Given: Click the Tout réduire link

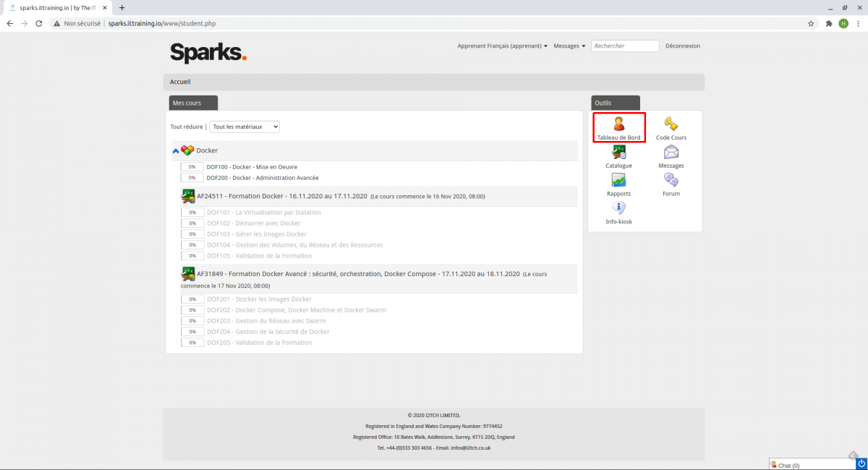Looking at the screenshot, I should coord(187,127).
